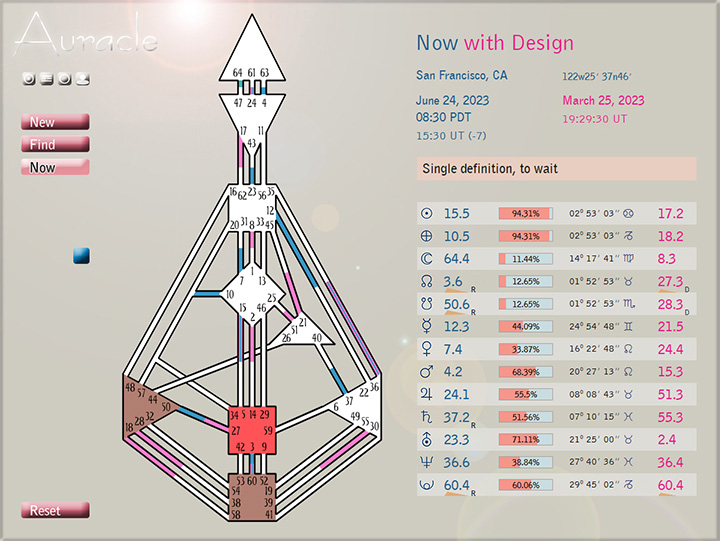720x541 pixels.
Task: Select the Jupiter glyph
Action: pos(427,394)
